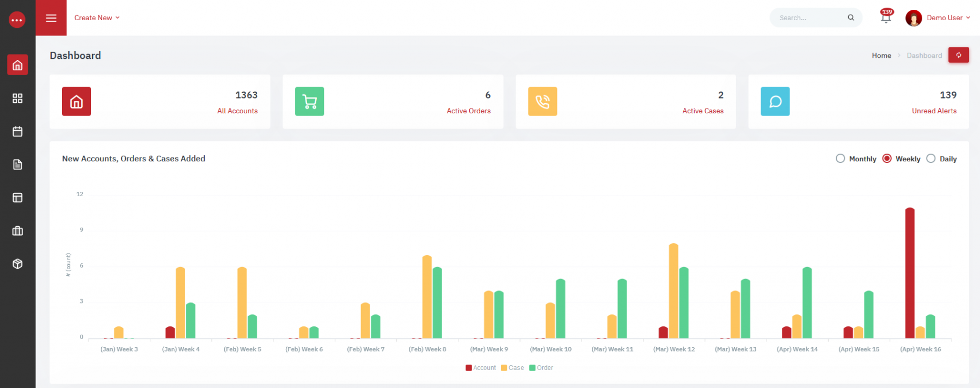The width and height of the screenshot is (980, 388).
Task: Click the home icon in the sidebar
Action: coord(17,65)
